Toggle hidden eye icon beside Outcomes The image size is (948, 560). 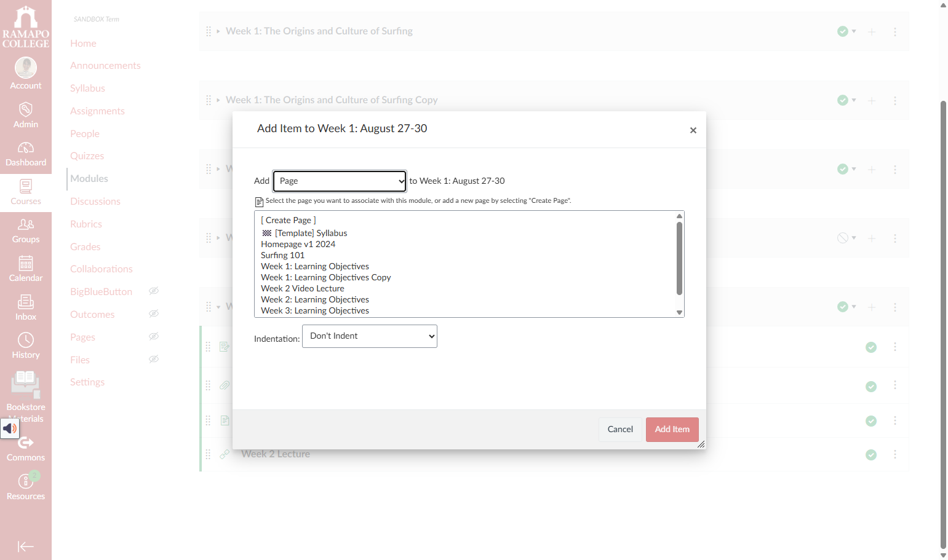click(x=154, y=314)
